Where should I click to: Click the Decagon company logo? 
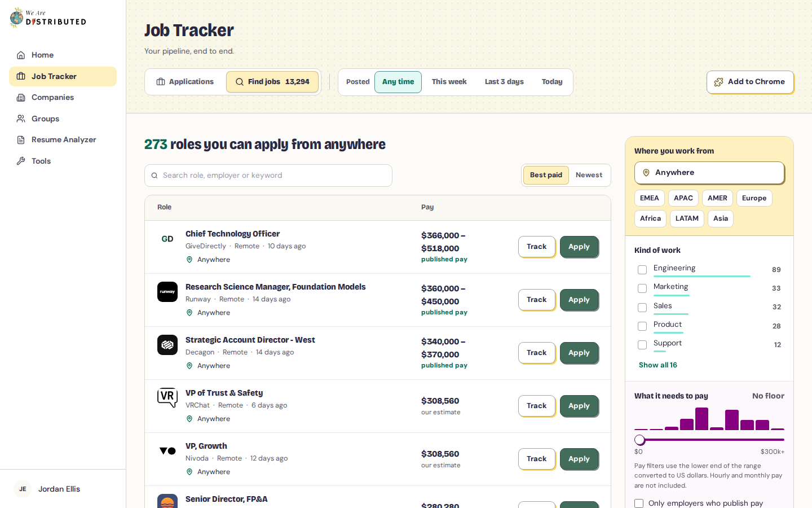click(167, 345)
